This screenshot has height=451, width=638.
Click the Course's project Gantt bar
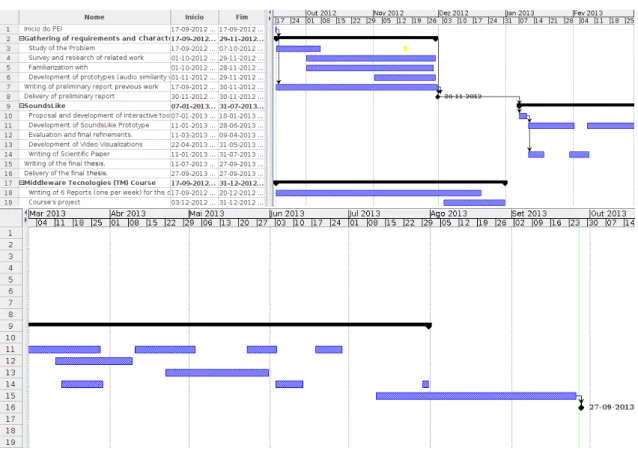tap(474, 203)
